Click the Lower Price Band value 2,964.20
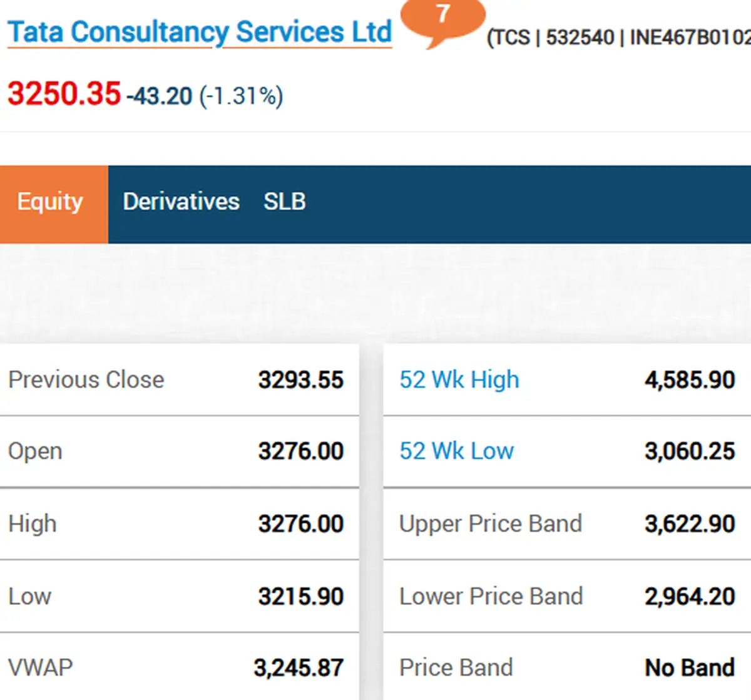 pos(690,597)
